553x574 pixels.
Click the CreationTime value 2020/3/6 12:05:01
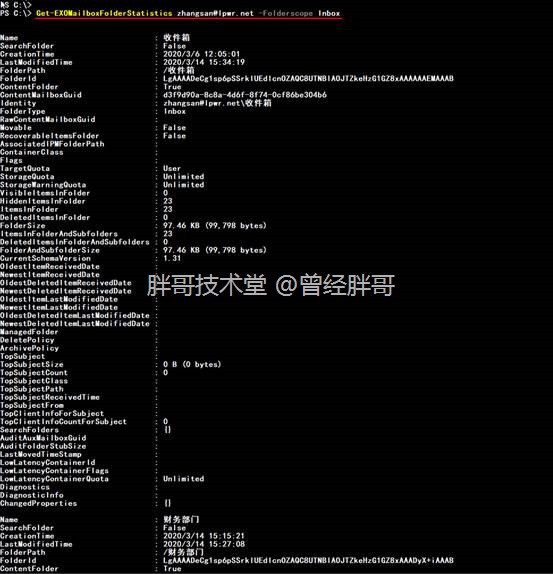[202, 54]
